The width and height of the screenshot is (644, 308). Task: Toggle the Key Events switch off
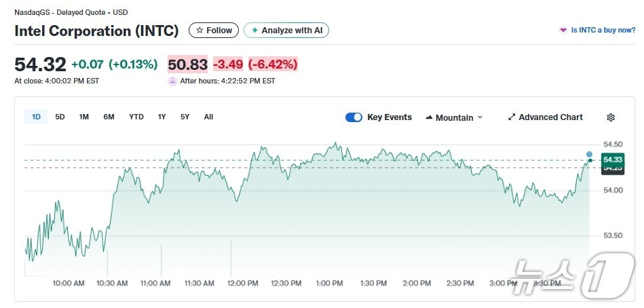pos(354,117)
